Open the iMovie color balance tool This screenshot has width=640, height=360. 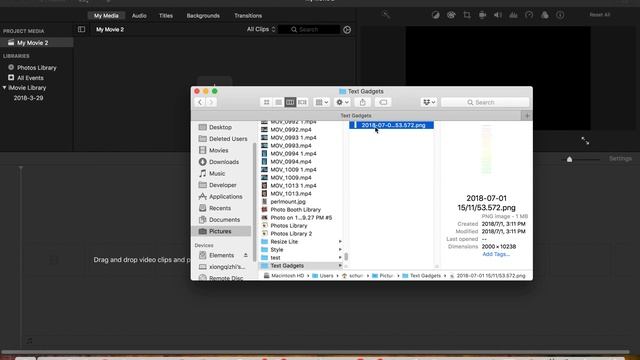[x=436, y=15]
